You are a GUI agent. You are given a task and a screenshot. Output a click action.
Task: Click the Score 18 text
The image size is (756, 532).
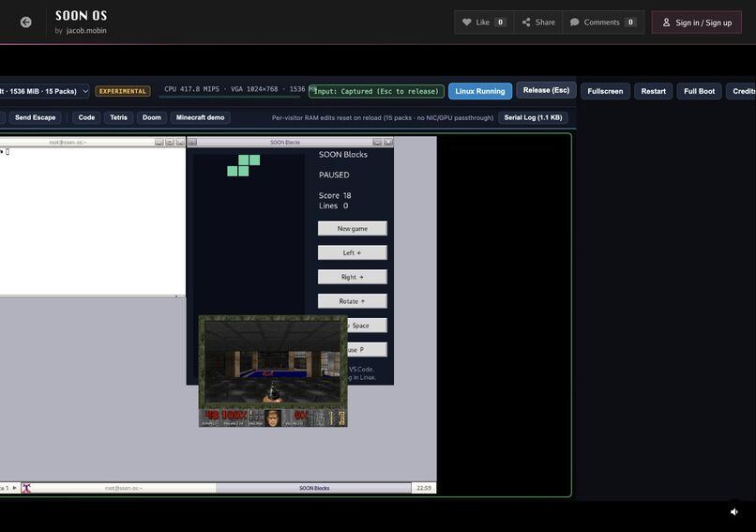[x=335, y=195]
